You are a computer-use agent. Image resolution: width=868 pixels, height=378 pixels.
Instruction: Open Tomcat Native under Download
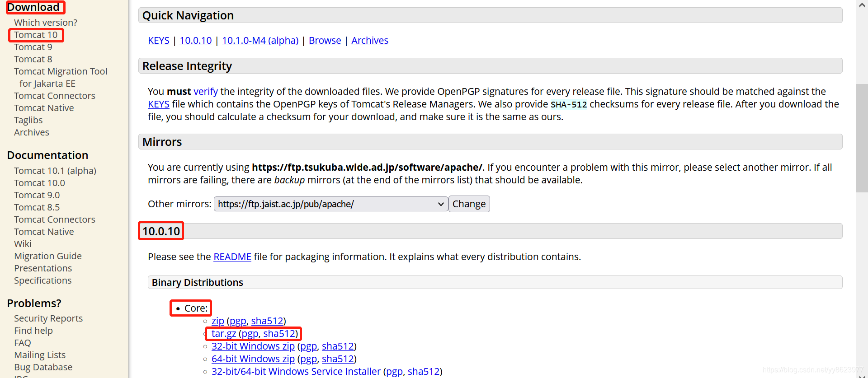[44, 108]
